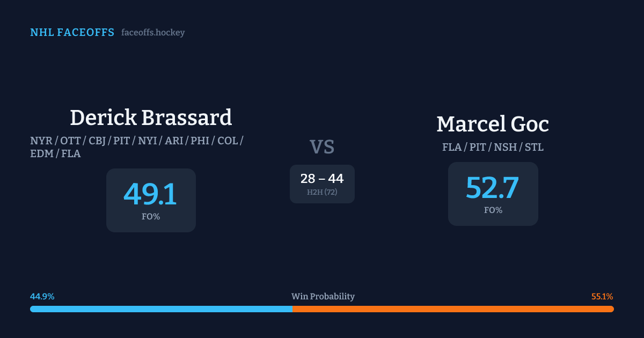Click the NHL FACEOFFS header title
644x338 pixels.
click(x=72, y=33)
